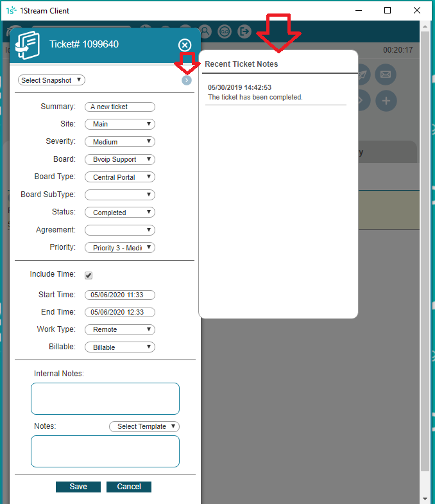Click the Start Time field
435x504 pixels.
120,295
